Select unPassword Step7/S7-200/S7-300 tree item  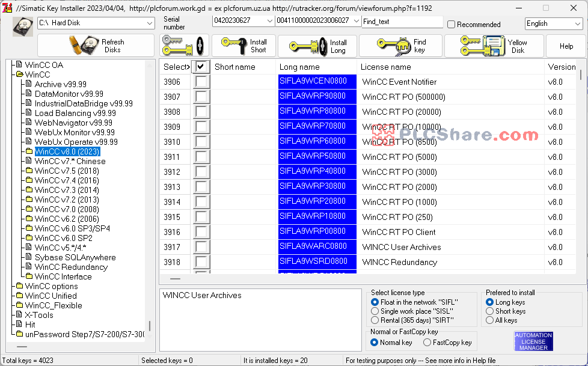(x=85, y=334)
